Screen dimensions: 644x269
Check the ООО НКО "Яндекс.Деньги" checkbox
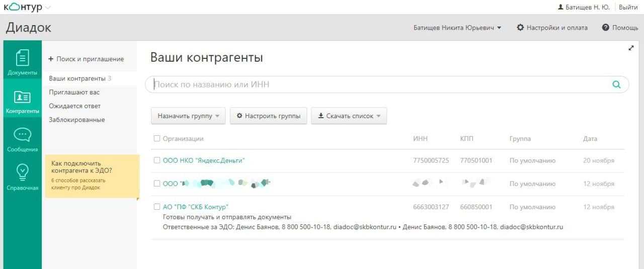click(156, 160)
